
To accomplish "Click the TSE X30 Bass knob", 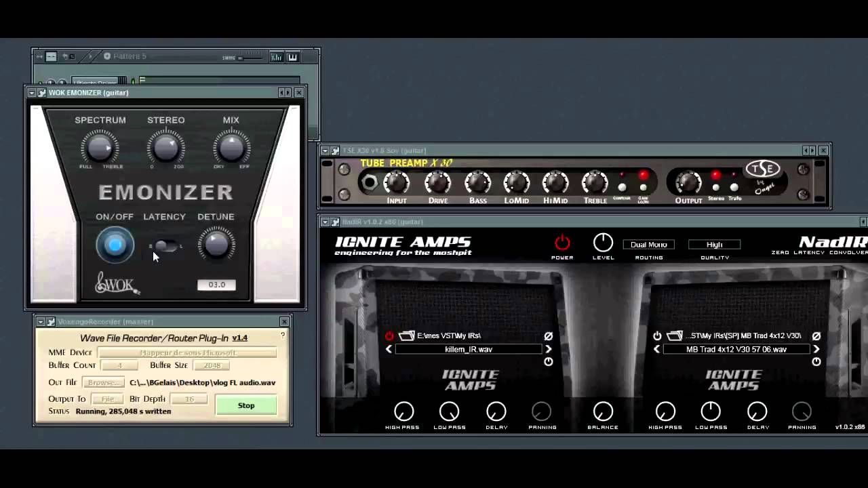I will click(477, 182).
